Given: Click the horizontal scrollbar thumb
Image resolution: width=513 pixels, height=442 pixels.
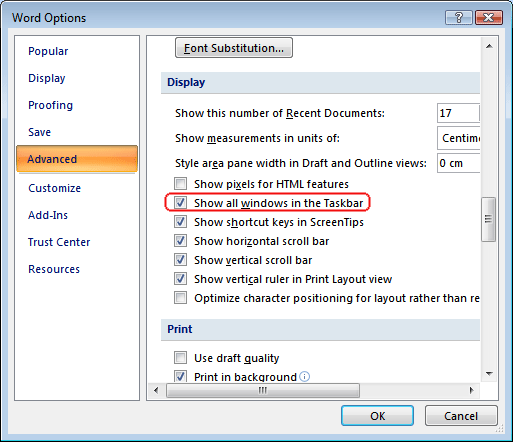Looking at the screenshot, I should point(263,390).
